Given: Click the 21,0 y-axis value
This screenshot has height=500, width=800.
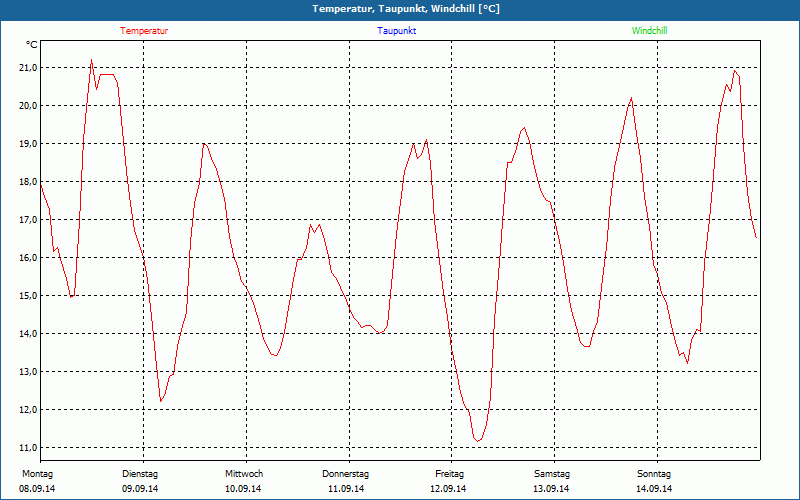Looking at the screenshot, I should click(28, 68).
